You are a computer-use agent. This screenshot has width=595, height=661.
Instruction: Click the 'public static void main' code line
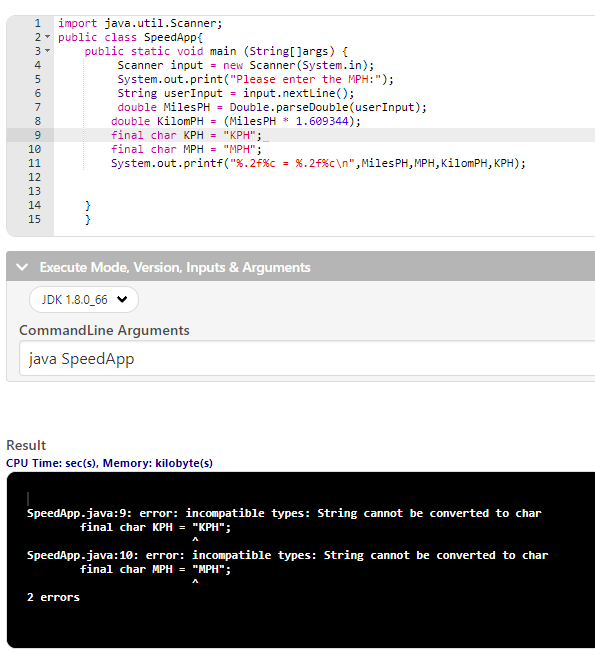(x=216, y=51)
